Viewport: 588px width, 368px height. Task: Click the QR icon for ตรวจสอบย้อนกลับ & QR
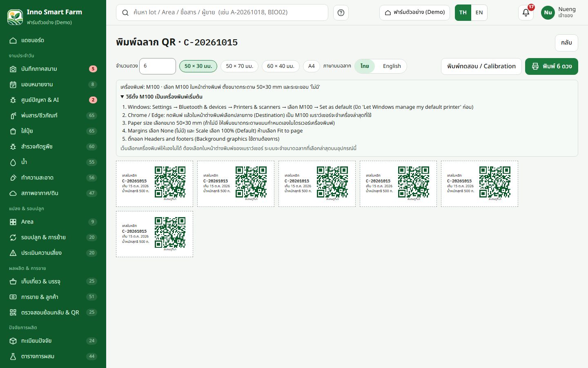coord(13,313)
